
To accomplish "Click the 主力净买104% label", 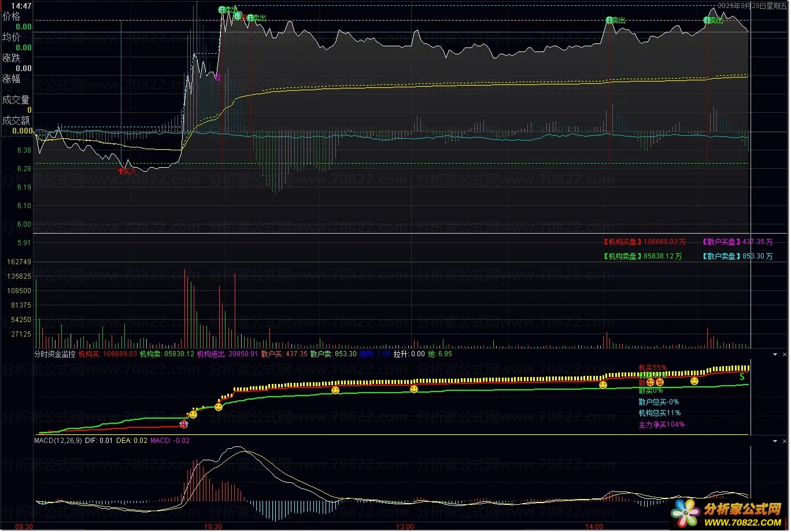I will [661, 424].
